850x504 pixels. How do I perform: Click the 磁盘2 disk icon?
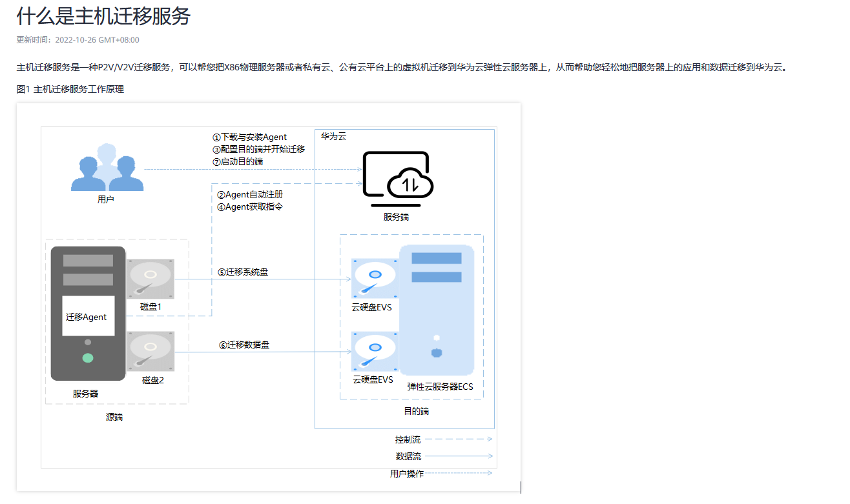click(150, 351)
